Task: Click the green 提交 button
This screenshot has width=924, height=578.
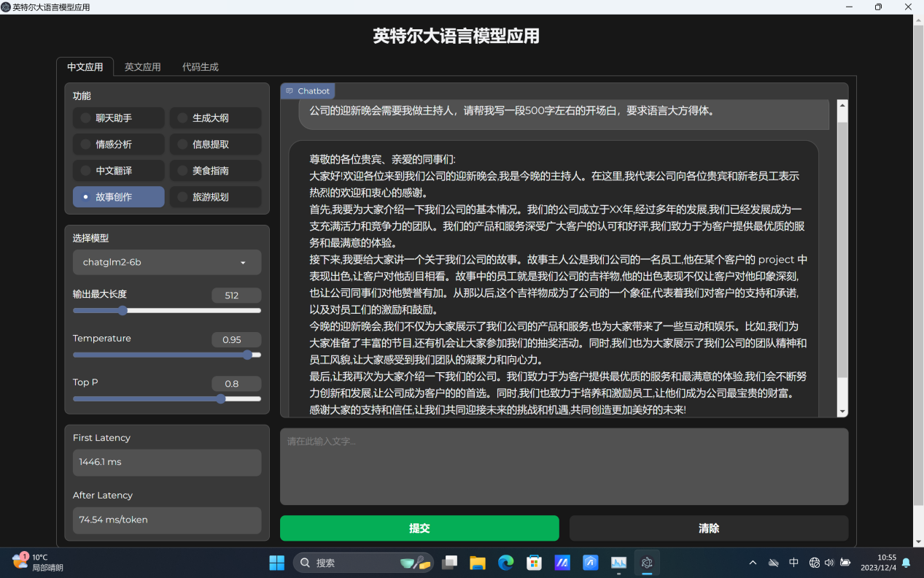Action: click(x=419, y=528)
